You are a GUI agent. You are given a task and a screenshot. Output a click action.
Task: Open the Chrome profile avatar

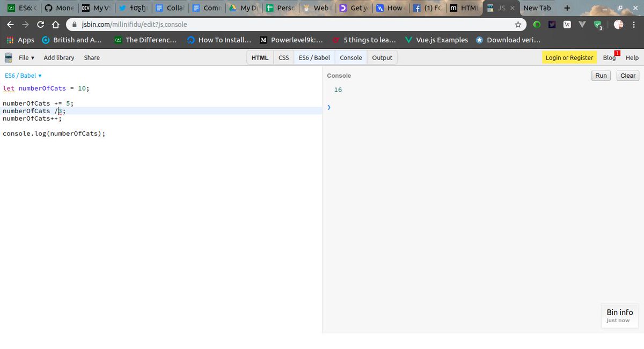coord(618,24)
